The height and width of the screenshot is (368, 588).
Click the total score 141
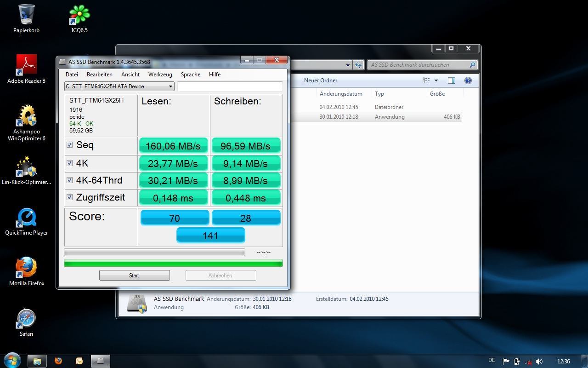210,235
